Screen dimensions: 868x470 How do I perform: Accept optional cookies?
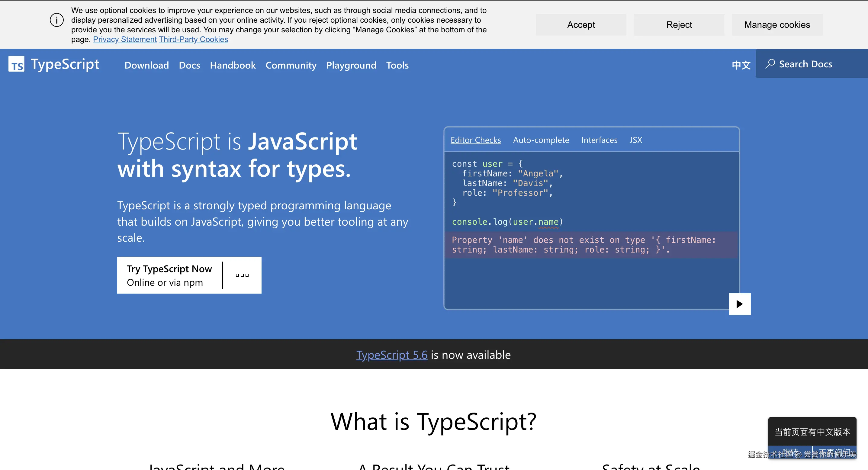580,24
